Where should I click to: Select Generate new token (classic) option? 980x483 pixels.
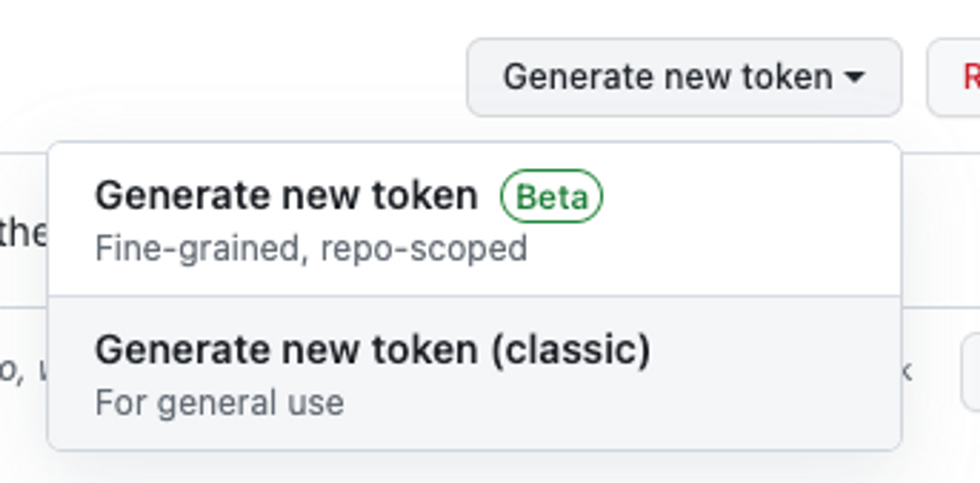372,350
